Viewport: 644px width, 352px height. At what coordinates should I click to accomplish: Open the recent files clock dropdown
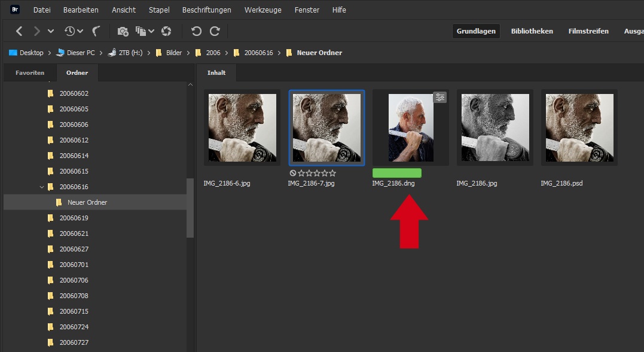[74, 31]
